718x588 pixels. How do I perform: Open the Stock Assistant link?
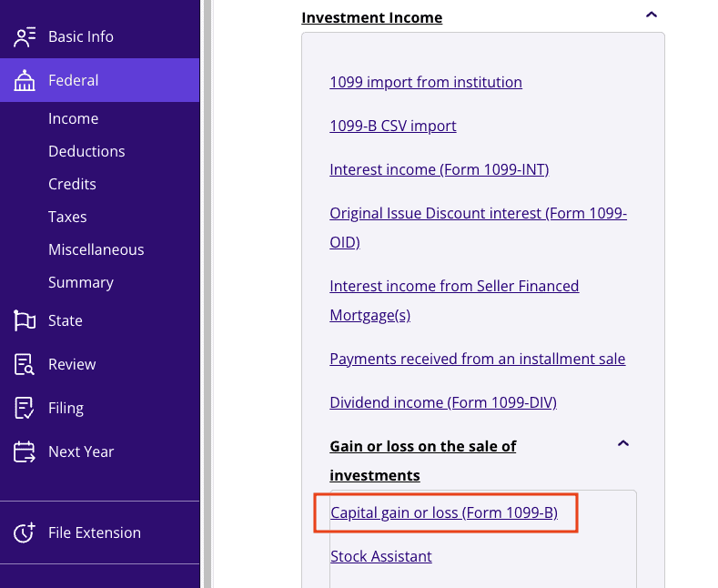(381, 556)
